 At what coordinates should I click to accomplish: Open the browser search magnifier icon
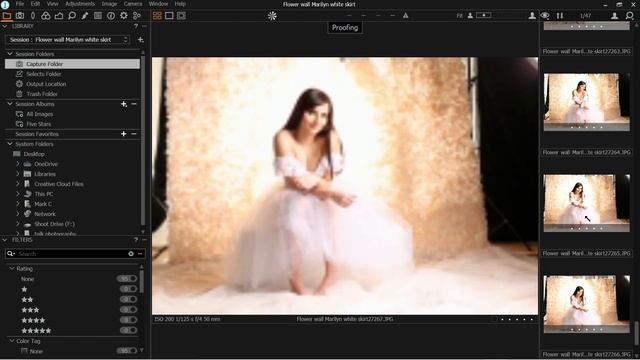coord(629,16)
